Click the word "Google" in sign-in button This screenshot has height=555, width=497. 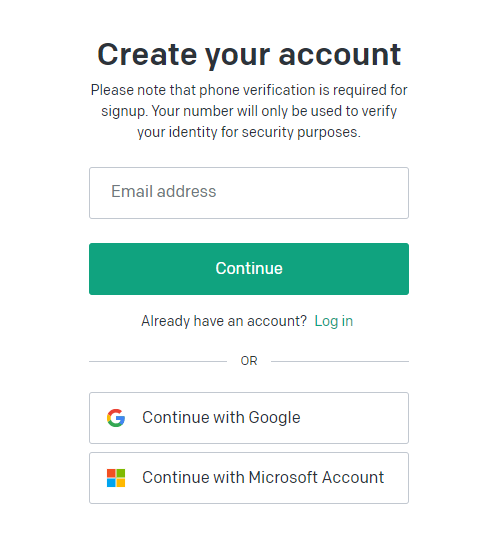point(274,418)
